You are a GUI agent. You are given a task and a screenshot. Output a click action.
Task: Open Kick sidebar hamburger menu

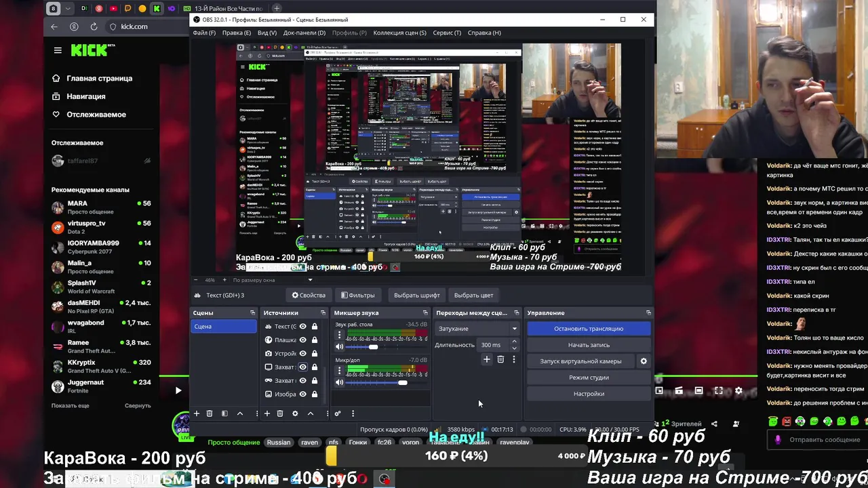point(58,50)
